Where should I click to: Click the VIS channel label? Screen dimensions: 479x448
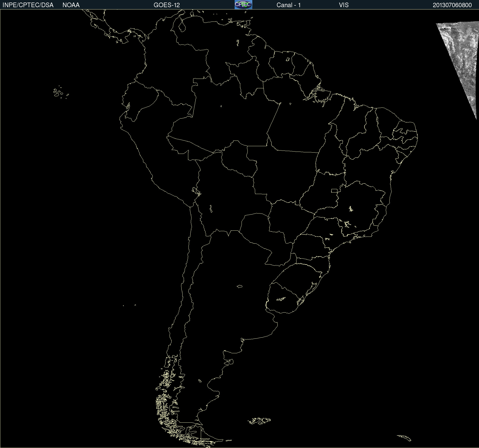pos(344,5)
